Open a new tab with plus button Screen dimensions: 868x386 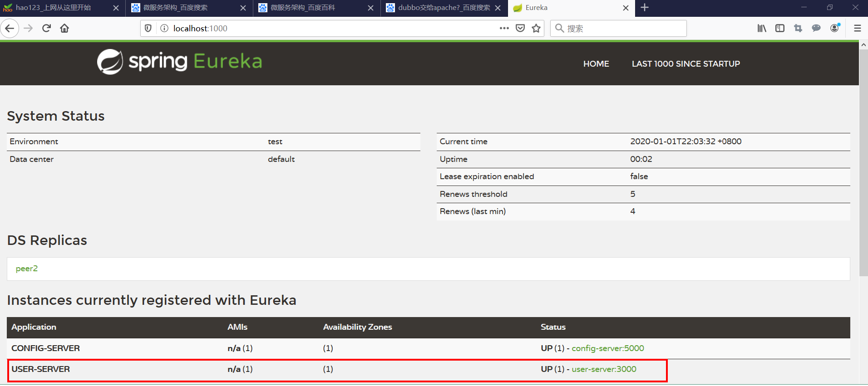pyautogui.click(x=645, y=8)
